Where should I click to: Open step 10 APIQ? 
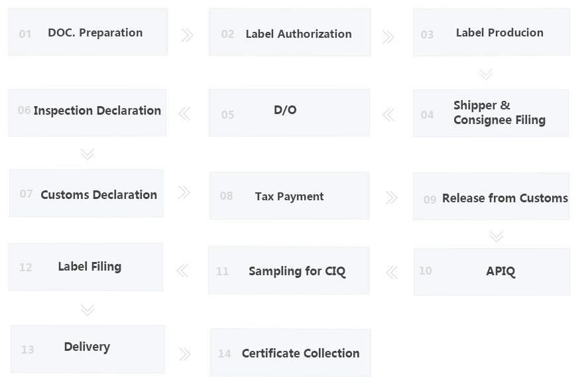(491, 271)
